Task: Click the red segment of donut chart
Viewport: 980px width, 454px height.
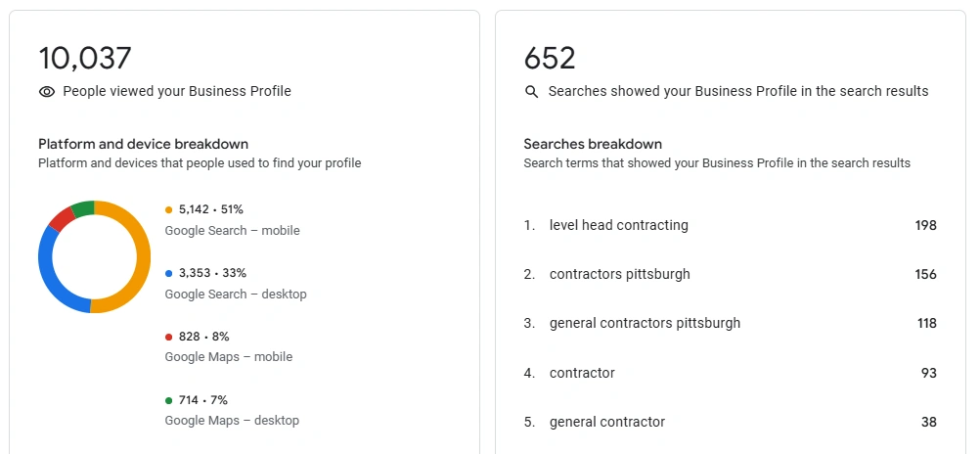Action: 61,218
